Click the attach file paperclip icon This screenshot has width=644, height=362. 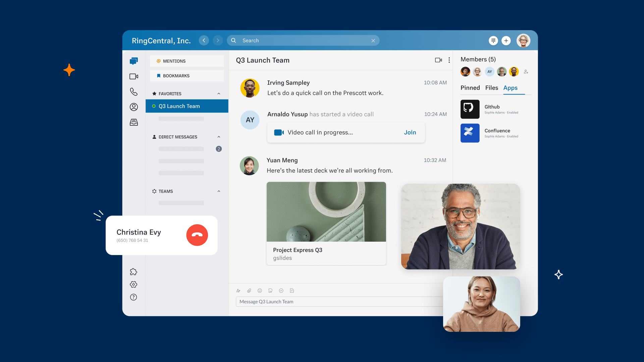249,291
